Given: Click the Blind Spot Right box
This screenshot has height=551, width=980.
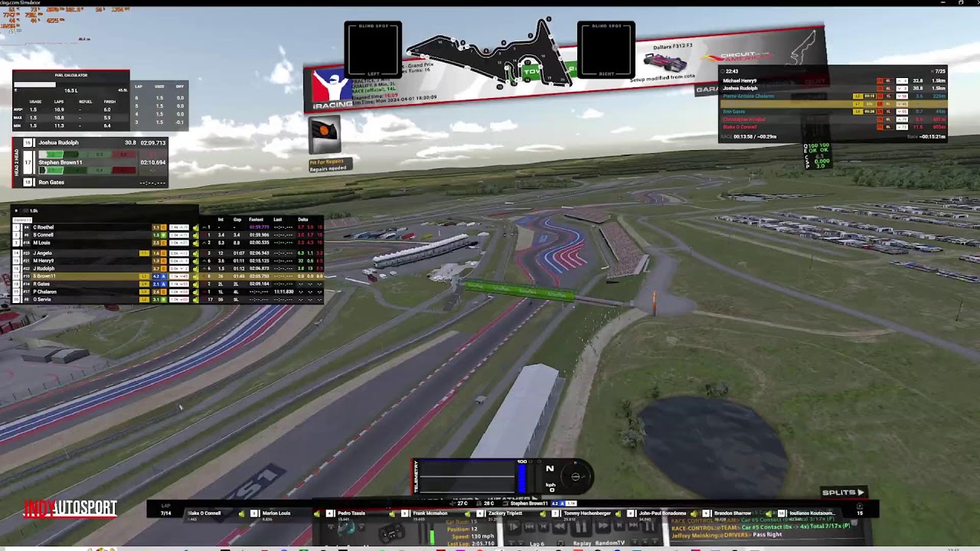Looking at the screenshot, I should click(x=606, y=51).
